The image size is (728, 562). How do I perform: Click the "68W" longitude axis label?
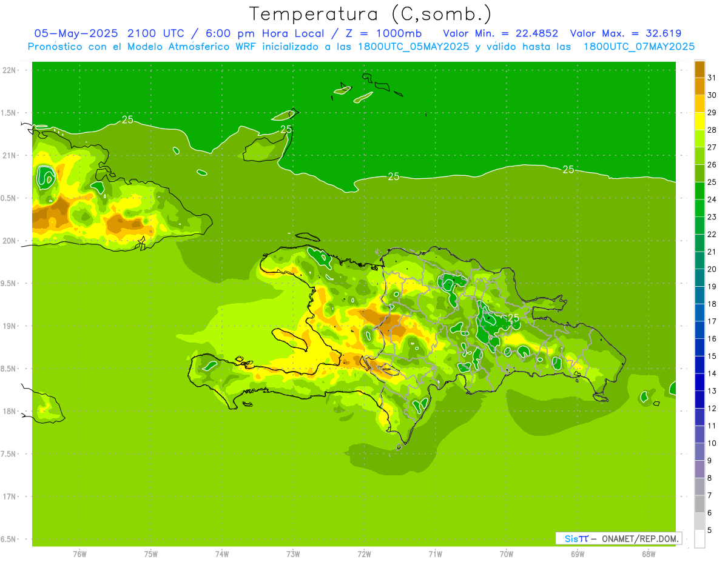[649, 554]
